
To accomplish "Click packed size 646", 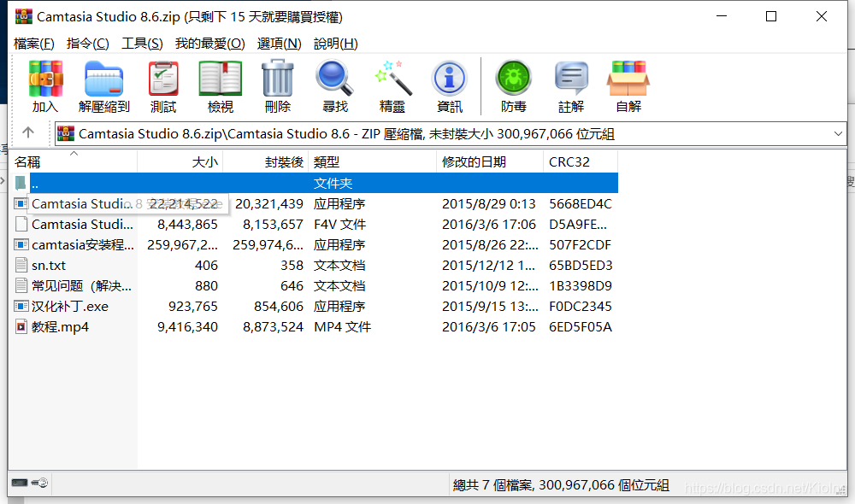I will pyautogui.click(x=292, y=285).
